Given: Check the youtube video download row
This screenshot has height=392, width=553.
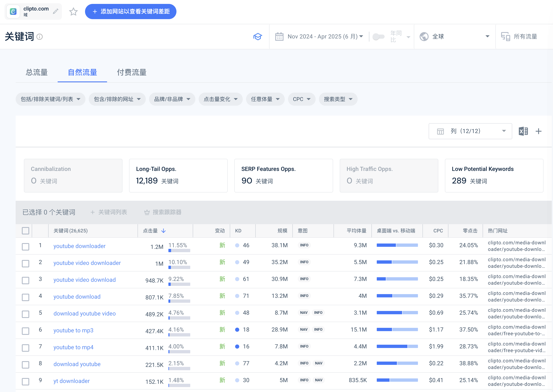Looking at the screenshot, I should pos(25,281).
